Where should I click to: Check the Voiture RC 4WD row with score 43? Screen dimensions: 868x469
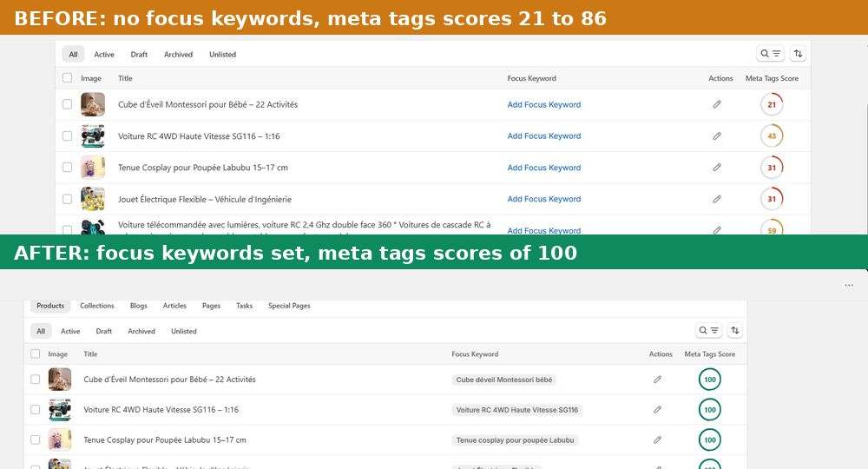pos(67,135)
